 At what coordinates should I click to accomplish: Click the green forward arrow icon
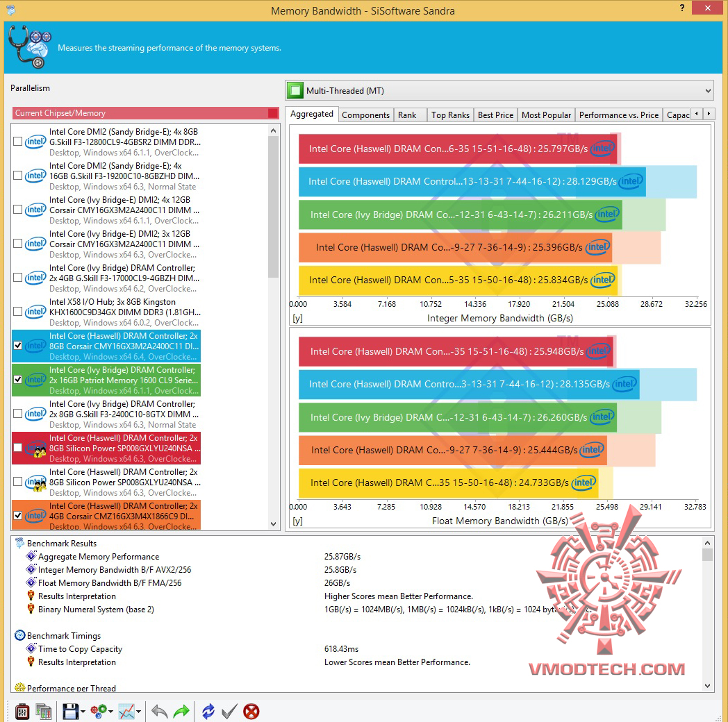[x=181, y=711]
